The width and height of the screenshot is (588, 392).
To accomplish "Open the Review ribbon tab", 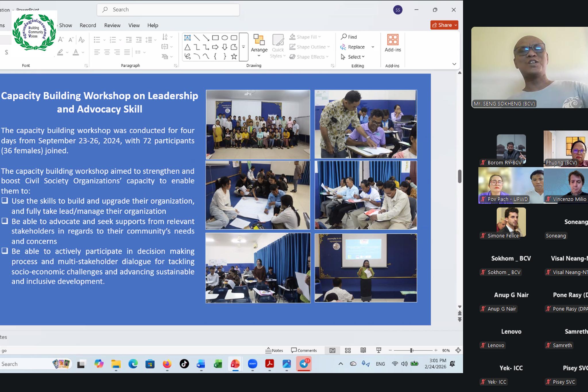I will tap(112, 25).
